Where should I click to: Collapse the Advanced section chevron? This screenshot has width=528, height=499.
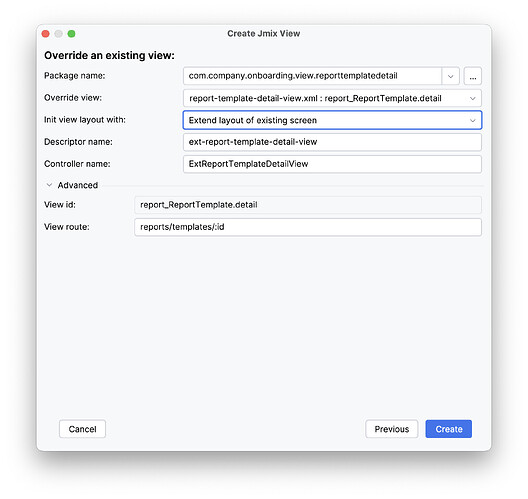coord(49,185)
